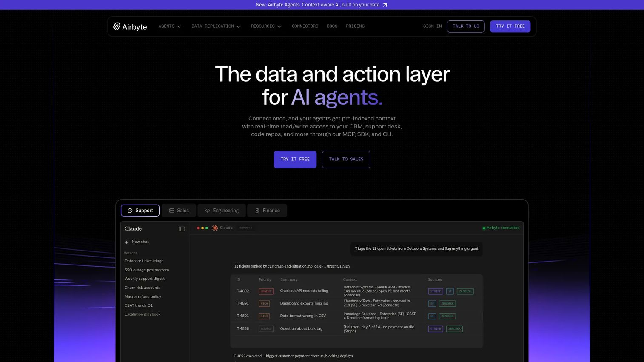Viewport: 644px width, 362px height.
Task: Switch to the Sales tab
Action: click(179, 211)
